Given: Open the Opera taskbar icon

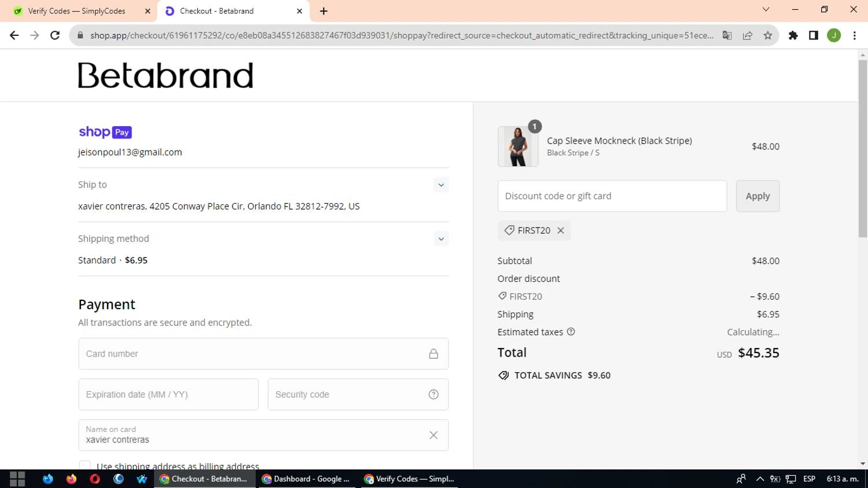Looking at the screenshot, I should [x=95, y=479].
